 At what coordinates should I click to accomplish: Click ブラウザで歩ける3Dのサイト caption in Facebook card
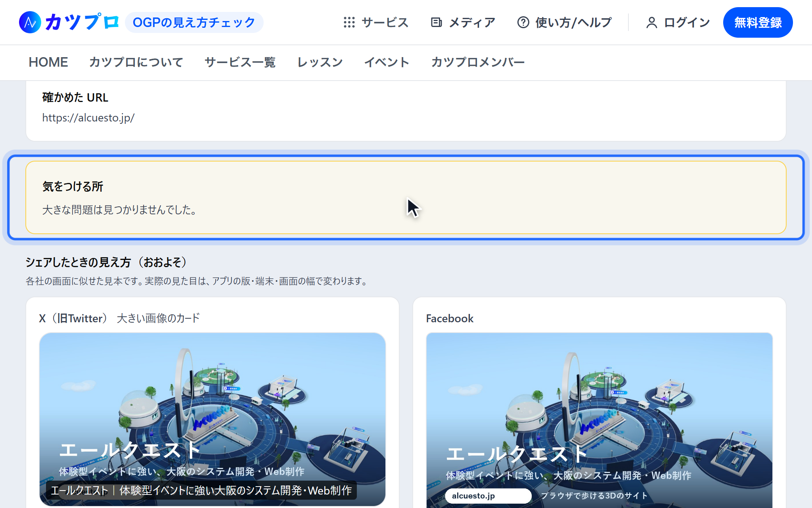click(x=594, y=496)
